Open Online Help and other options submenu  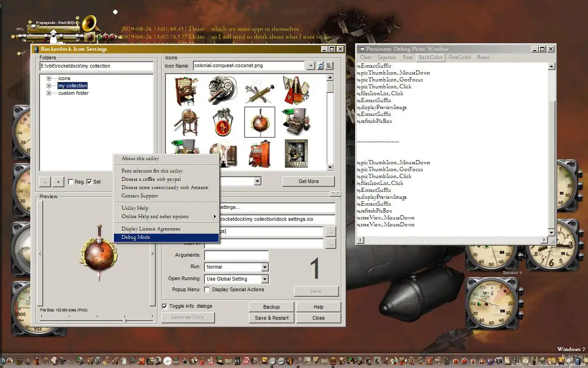166,217
